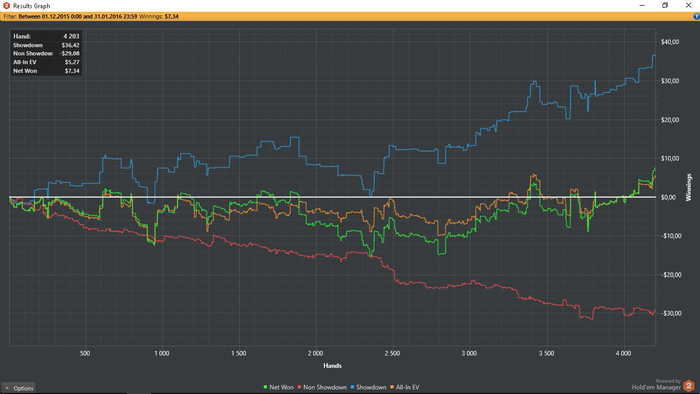The width and height of the screenshot is (700, 394).
Task: Click the Winnings: $7,34 filter text
Action: coord(158,17)
